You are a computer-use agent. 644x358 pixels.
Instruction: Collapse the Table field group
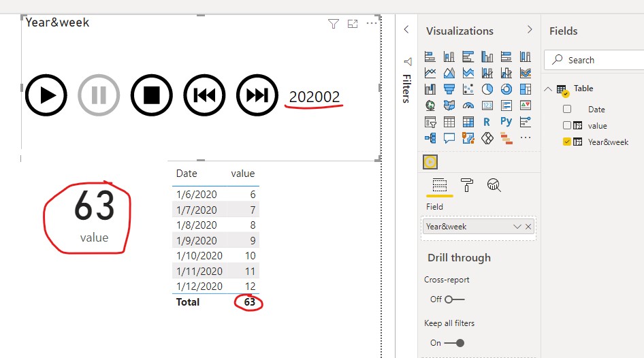coord(548,88)
